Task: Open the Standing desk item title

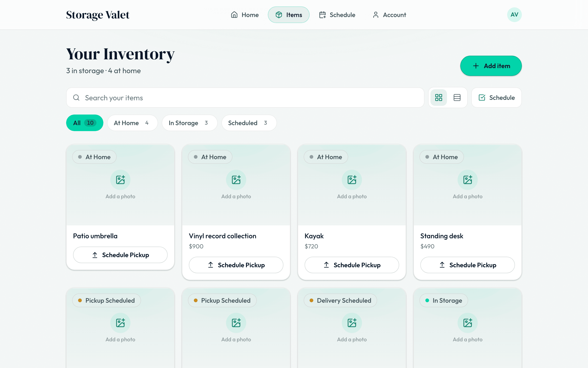Action: tap(442, 236)
